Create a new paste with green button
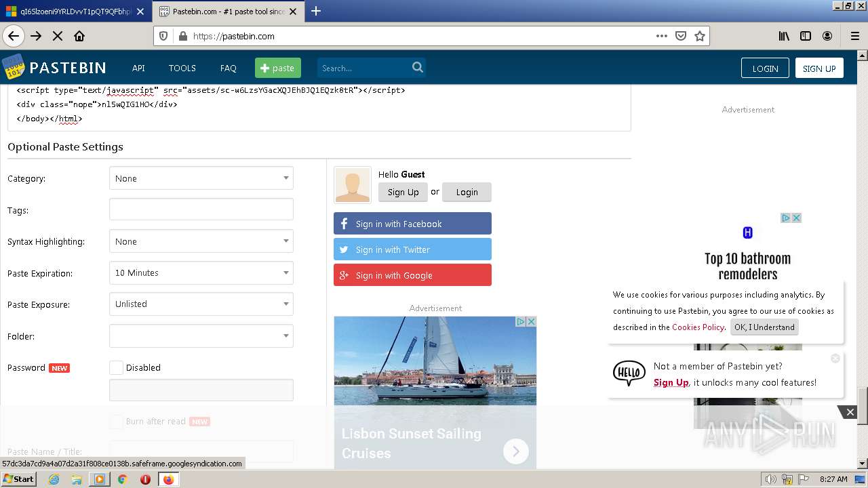The height and width of the screenshot is (488, 868). (x=278, y=68)
